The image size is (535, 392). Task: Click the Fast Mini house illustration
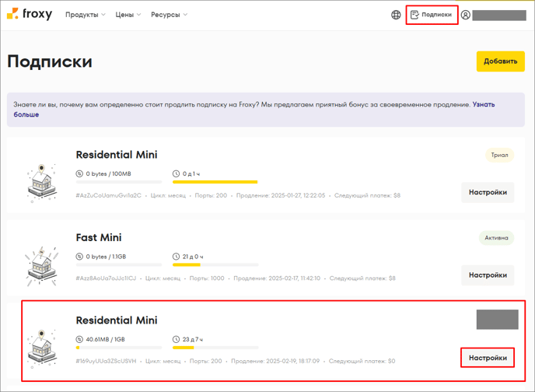tap(41, 267)
